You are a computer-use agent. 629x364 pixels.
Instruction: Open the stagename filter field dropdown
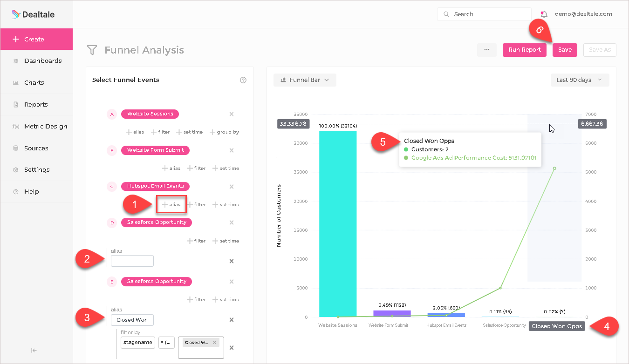[x=137, y=342]
